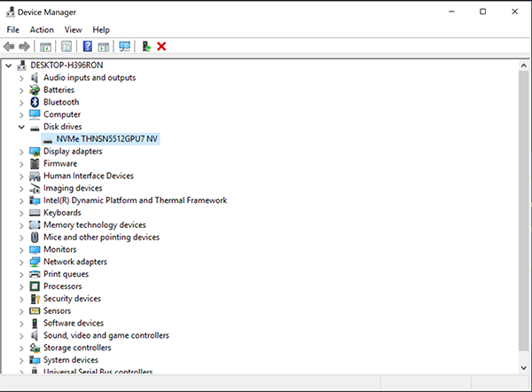Viewport: 532px width, 392px height.
Task: Open the File menu
Action: point(13,30)
